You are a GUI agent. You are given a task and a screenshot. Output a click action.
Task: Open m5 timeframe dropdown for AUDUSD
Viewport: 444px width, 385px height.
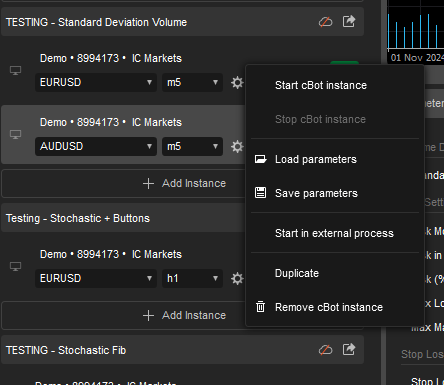tap(192, 146)
